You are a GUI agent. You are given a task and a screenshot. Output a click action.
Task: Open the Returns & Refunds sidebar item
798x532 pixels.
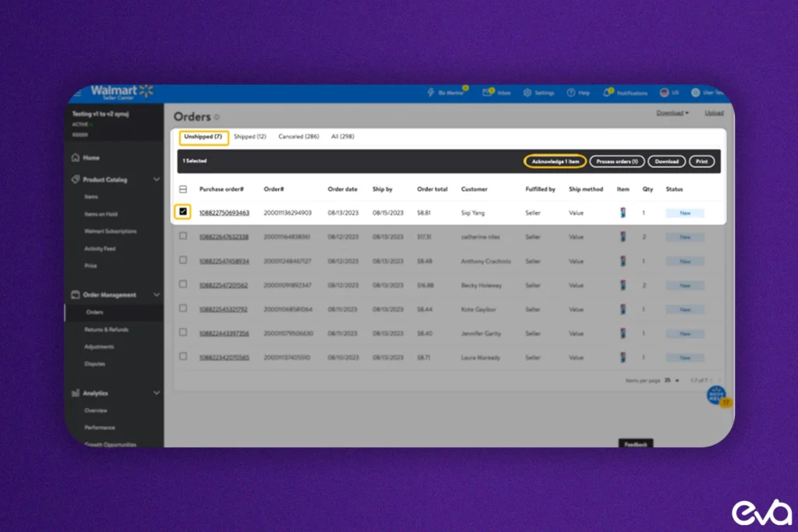pyautogui.click(x=106, y=329)
